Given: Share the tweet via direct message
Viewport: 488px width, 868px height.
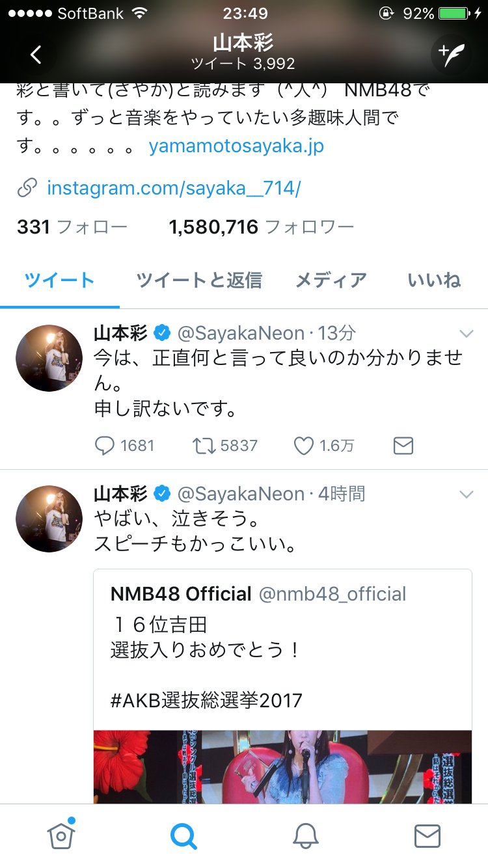Looking at the screenshot, I should [403, 446].
